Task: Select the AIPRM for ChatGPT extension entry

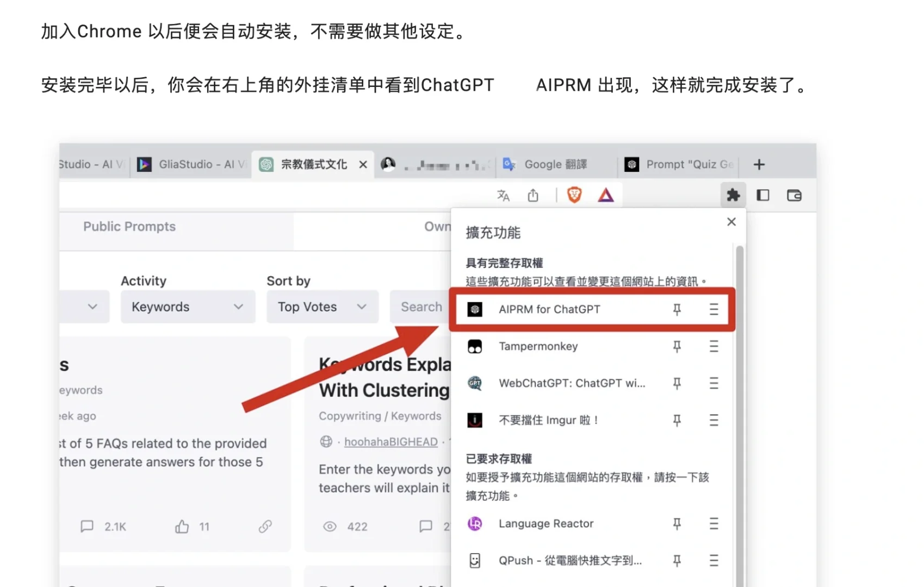Action: [x=592, y=309]
